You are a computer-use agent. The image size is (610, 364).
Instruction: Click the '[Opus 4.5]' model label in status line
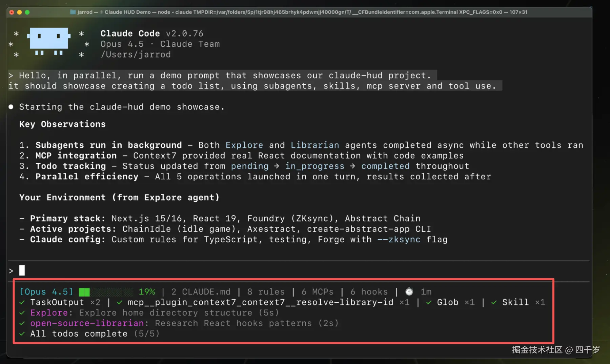(x=46, y=292)
